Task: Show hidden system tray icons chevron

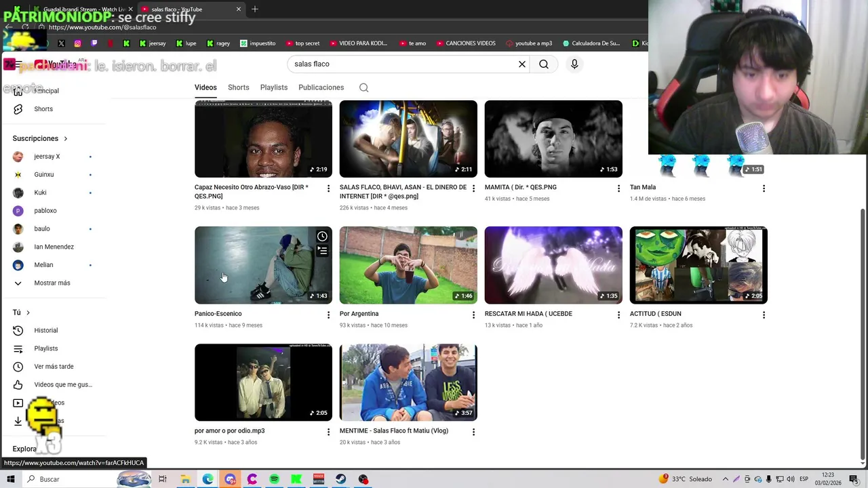Action: tap(726, 479)
